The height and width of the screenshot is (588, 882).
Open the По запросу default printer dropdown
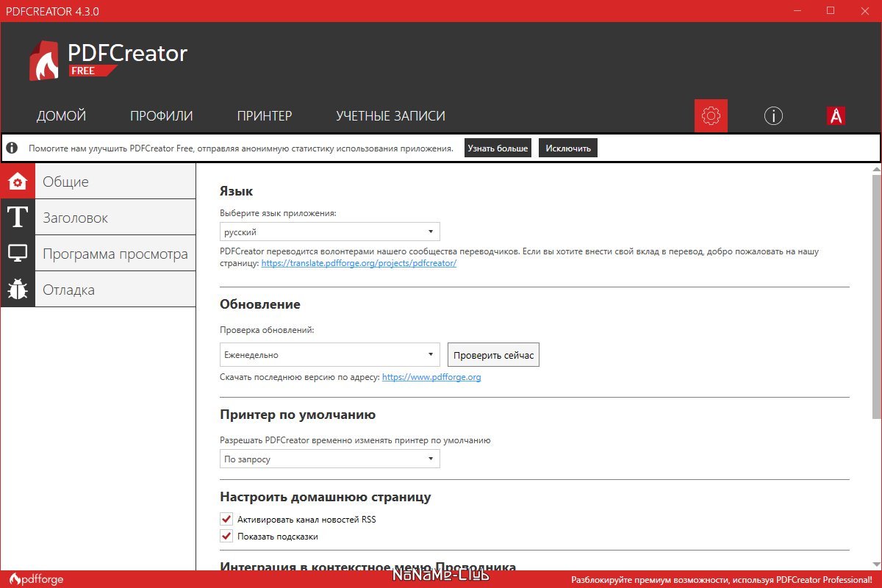(329, 459)
